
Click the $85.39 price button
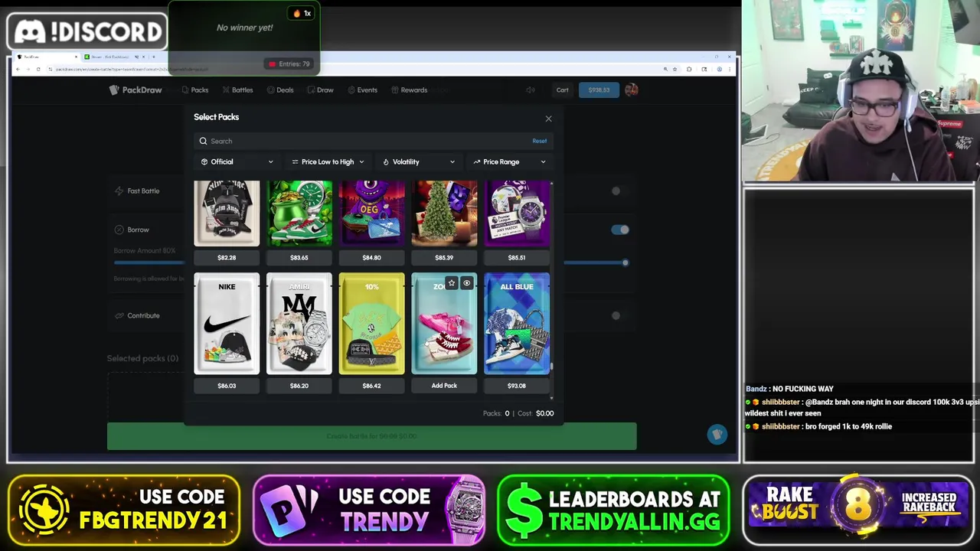[x=444, y=258]
